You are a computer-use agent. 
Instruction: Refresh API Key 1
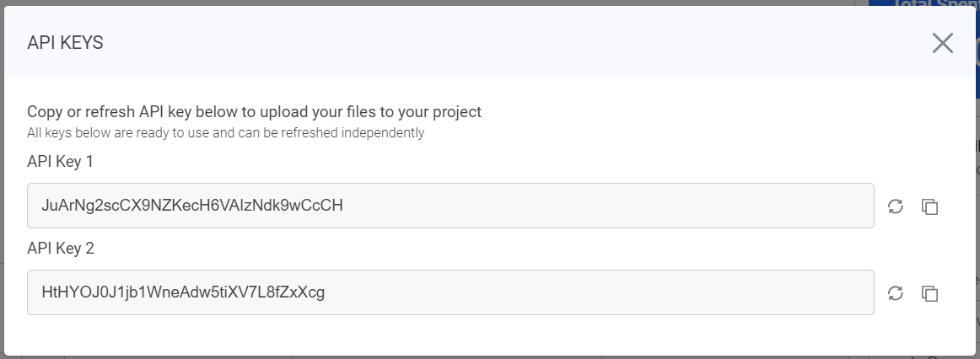(896, 206)
